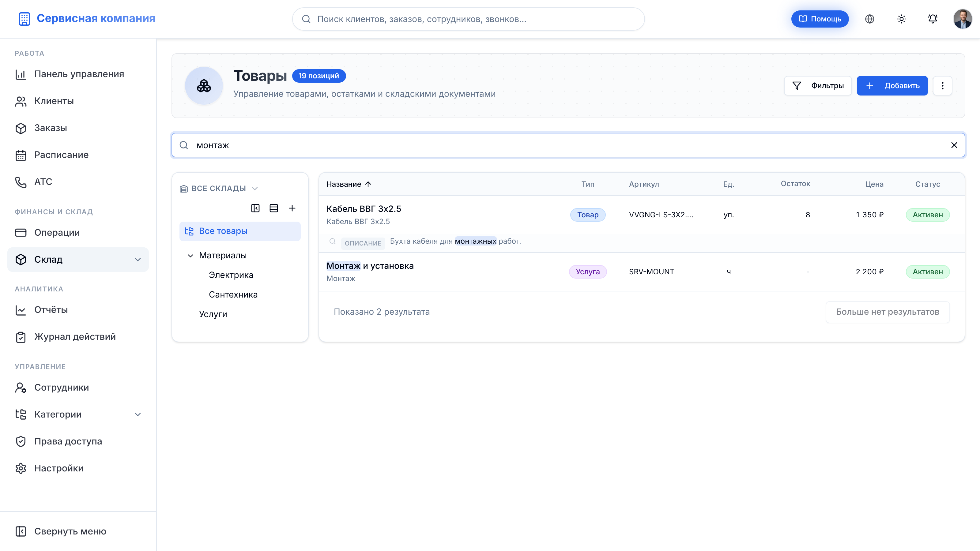The height and width of the screenshot is (551, 980).
Task: Go to Клиенты section
Action: [78, 101]
